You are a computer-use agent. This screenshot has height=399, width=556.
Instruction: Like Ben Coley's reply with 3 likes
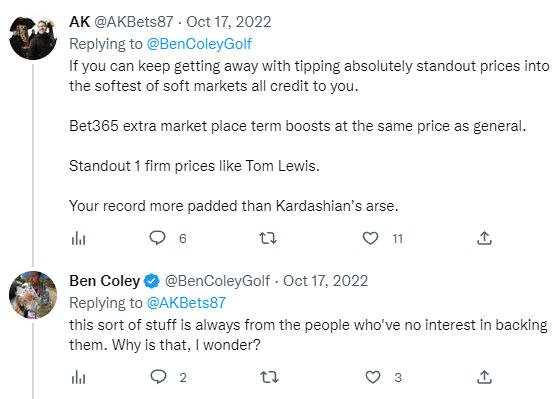point(373,377)
